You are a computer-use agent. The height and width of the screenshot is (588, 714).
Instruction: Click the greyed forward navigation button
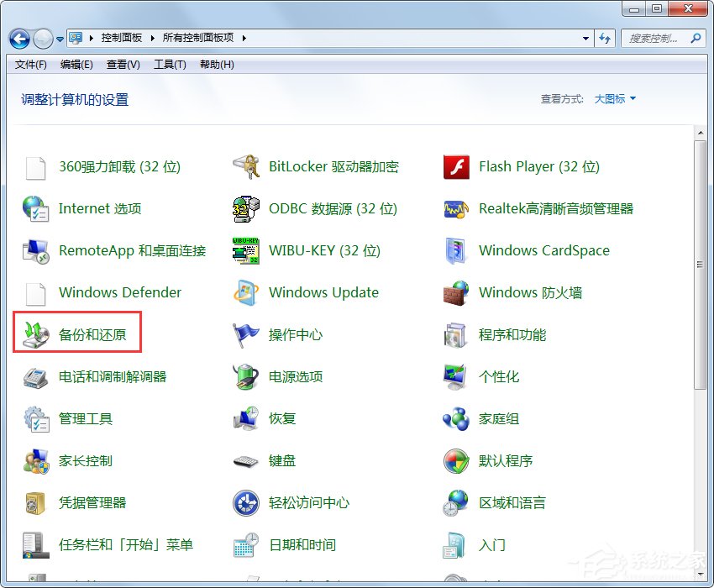43,39
